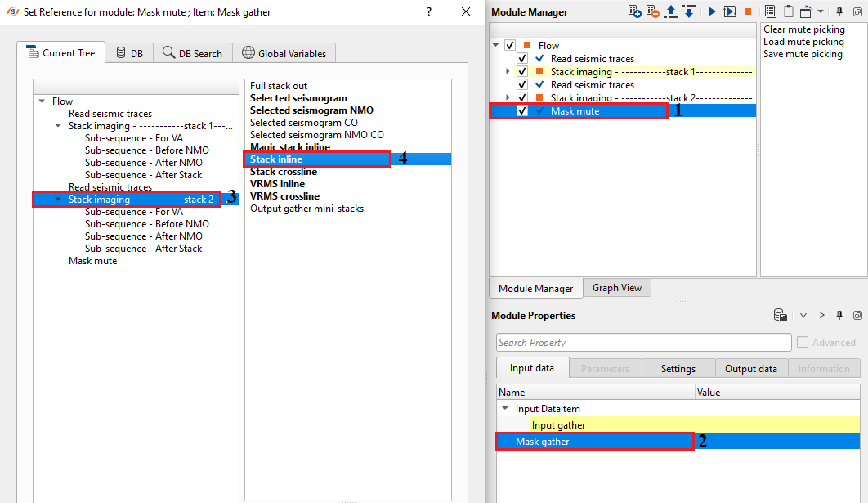The width and height of the screenshot is (868, 503).
Task: Toggle the Flow root checkbox
Action: click(510, 46)
